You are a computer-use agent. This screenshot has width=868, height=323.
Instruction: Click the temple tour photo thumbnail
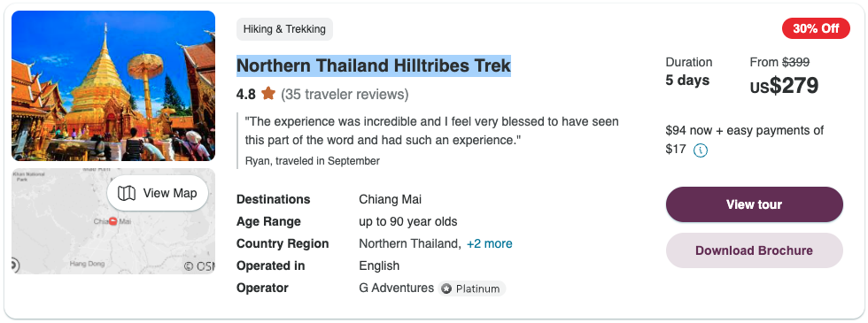click(113, 86)
